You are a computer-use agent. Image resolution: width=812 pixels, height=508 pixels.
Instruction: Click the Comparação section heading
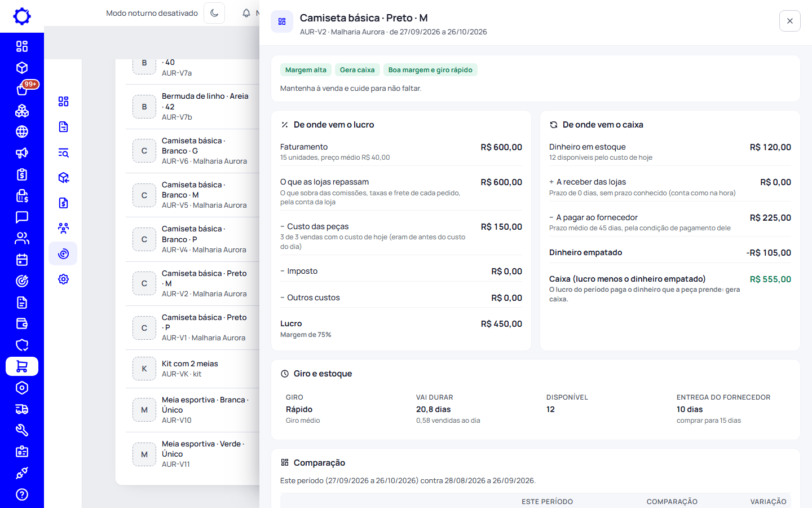pyautogui.click(x=319, y=463)
